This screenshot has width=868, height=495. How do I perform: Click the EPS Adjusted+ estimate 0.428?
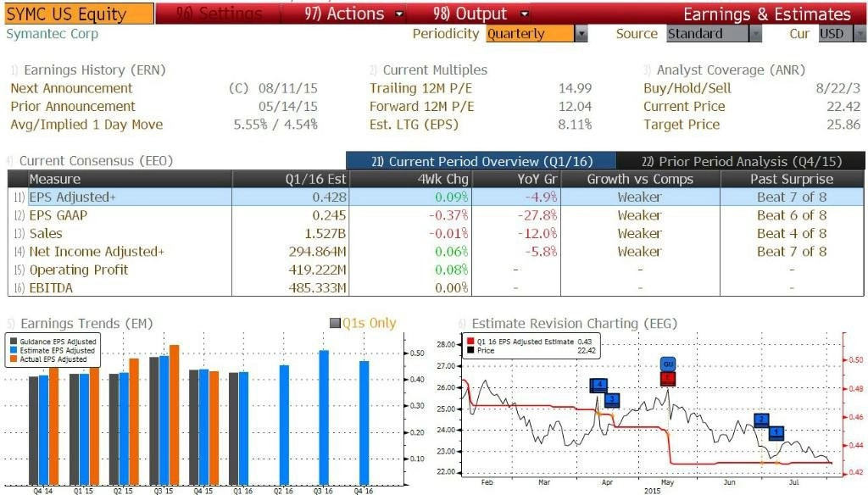pyautogui.click(x=330, y=197)
